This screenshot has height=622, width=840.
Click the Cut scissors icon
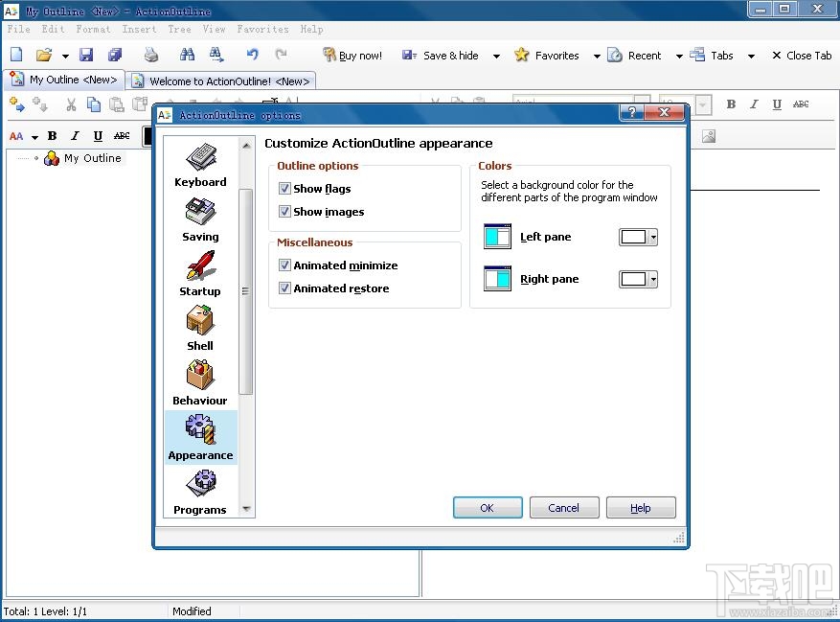point(71,104)
